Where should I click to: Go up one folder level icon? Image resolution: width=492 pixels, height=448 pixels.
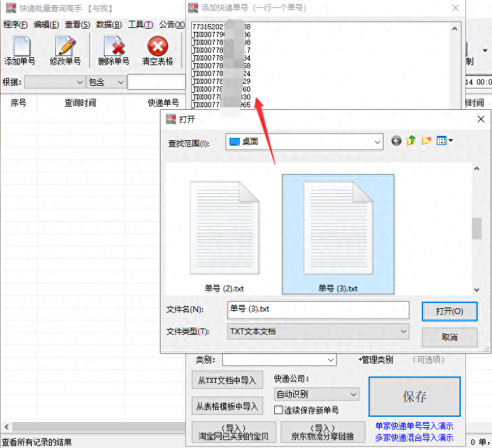411,141
